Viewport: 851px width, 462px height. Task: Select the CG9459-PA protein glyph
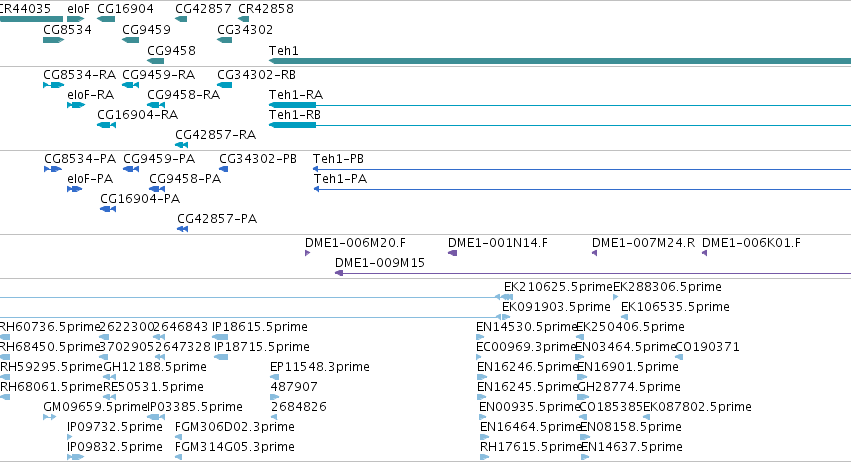click(x=131, y=169)
